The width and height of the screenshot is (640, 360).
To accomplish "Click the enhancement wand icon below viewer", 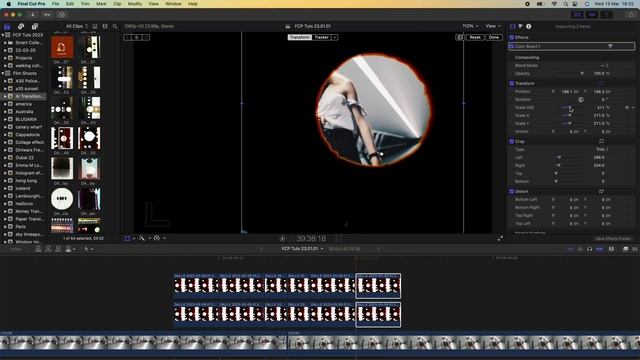I will (x=142, y=238).
